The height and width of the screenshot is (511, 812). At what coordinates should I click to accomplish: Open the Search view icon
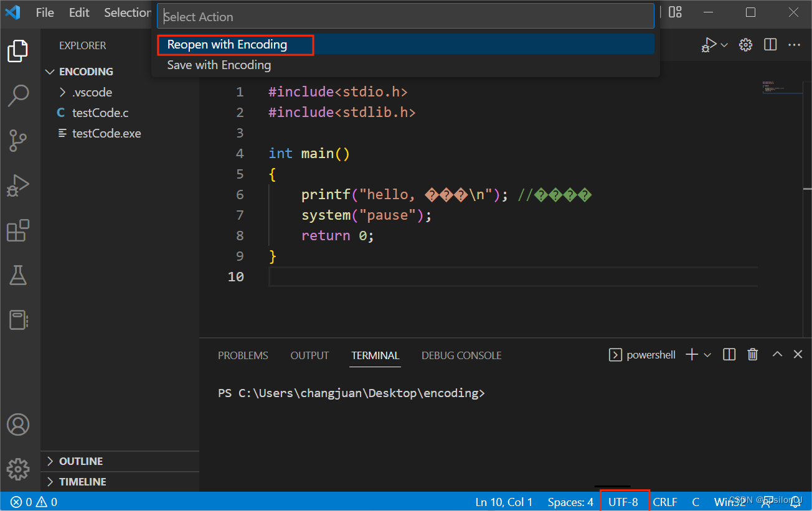tap(18, 95)
